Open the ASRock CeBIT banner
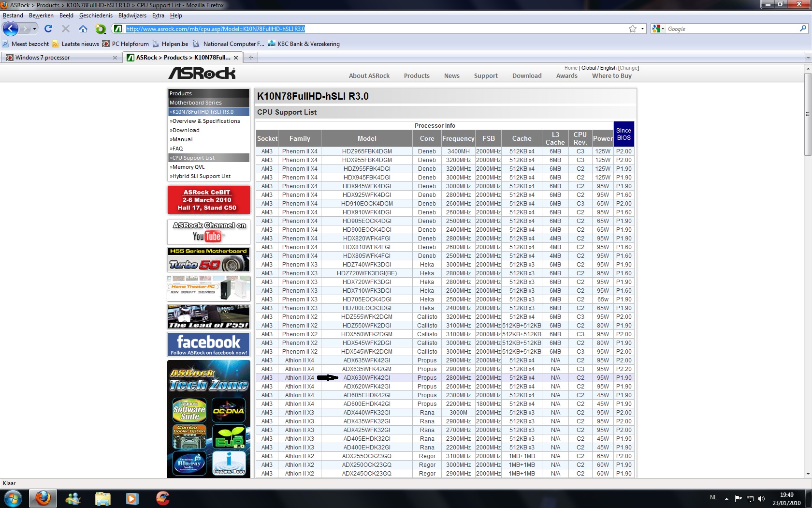The image size is (812, 508). (x=209, y=200)
